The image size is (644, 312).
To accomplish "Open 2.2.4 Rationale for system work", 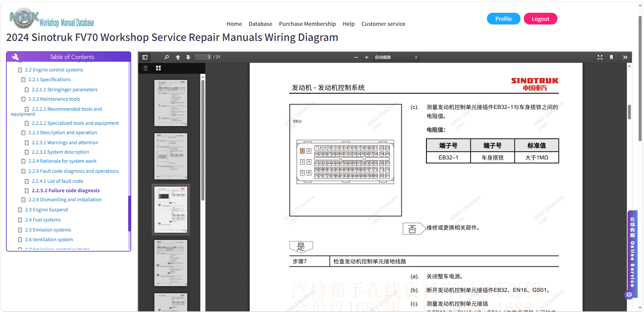I will click(x=62, y=161).
